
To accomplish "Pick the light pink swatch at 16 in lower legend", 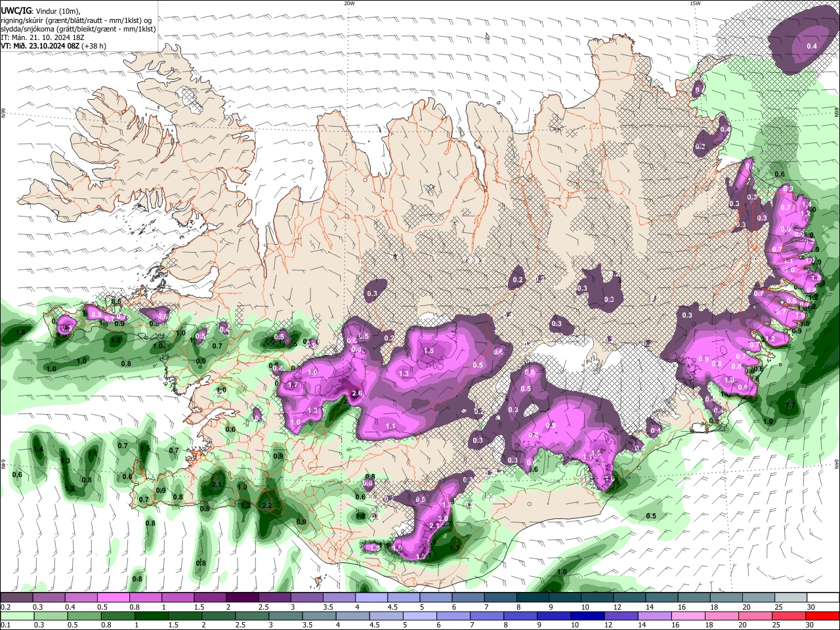I will (688, 616).
